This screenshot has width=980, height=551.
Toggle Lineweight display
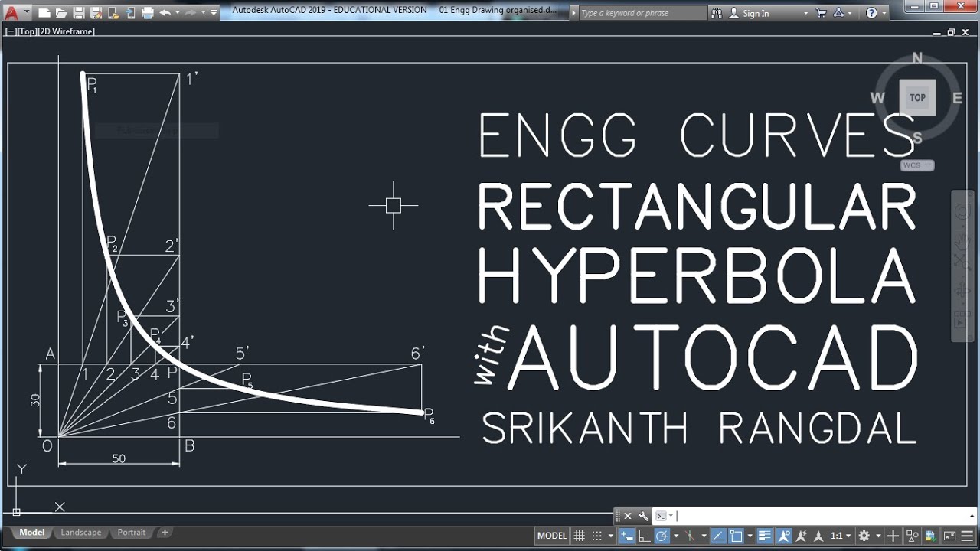(764, 536)
